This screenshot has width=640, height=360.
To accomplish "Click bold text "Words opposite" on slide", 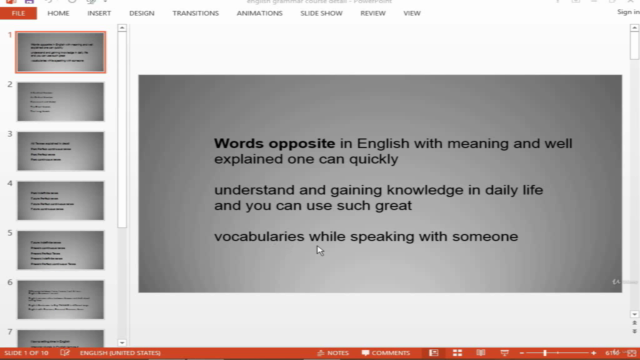I will point(274,143).
